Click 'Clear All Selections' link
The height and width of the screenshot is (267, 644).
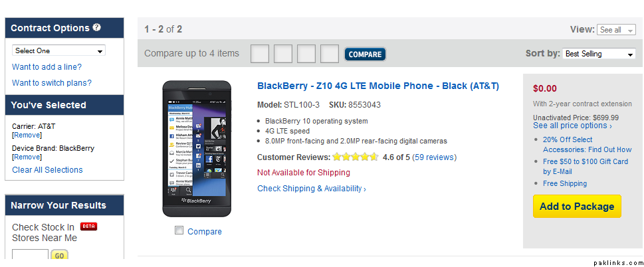[x=47, y=170]
